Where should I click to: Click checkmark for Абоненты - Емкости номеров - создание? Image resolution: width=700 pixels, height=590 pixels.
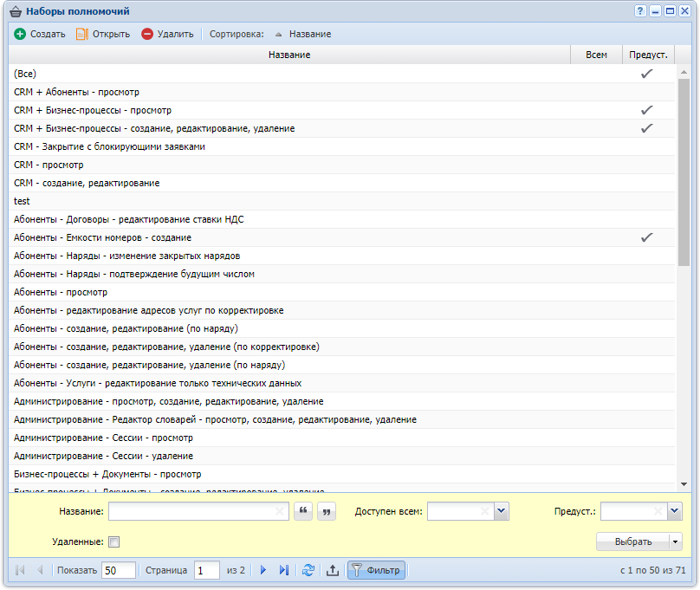[x=647, y=237]
